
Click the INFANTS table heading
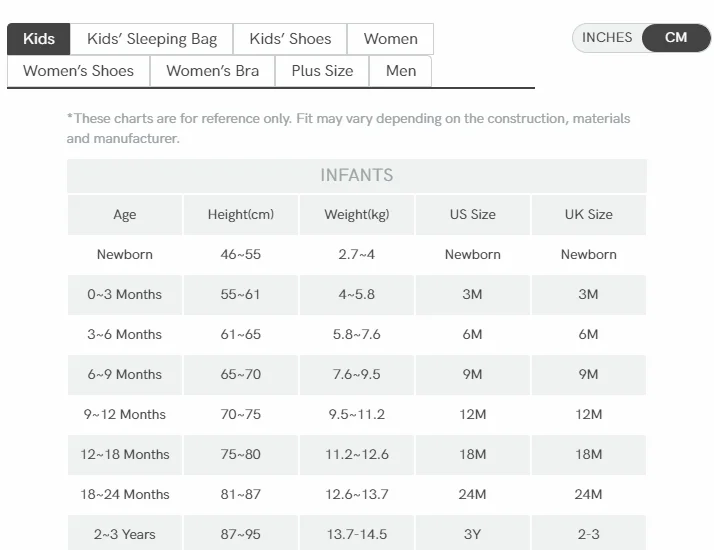tap(356, 175)
